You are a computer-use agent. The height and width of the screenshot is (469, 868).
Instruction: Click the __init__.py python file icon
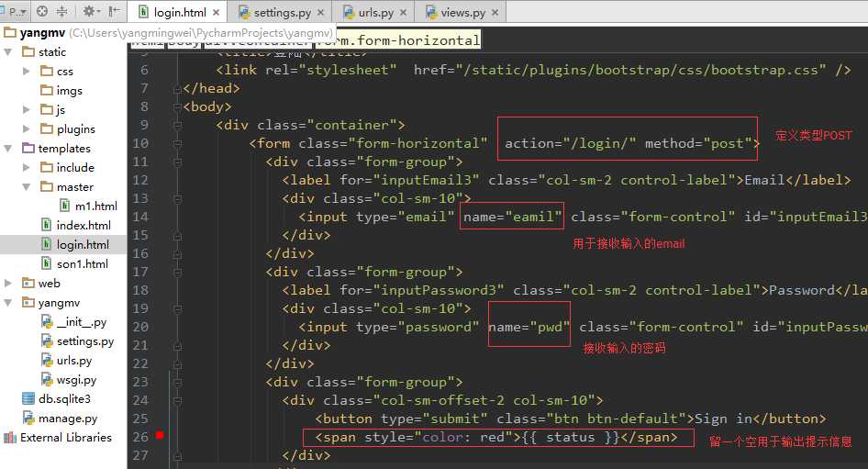pos(47,322)
